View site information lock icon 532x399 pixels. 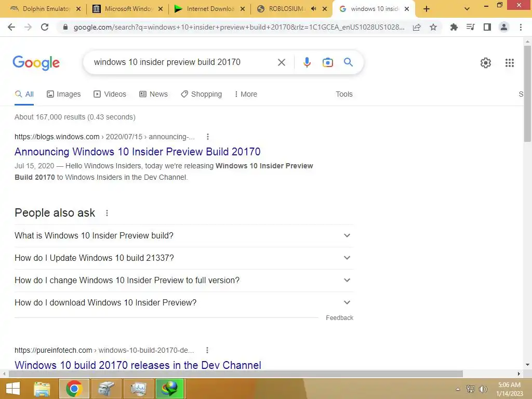coord(65,27)
